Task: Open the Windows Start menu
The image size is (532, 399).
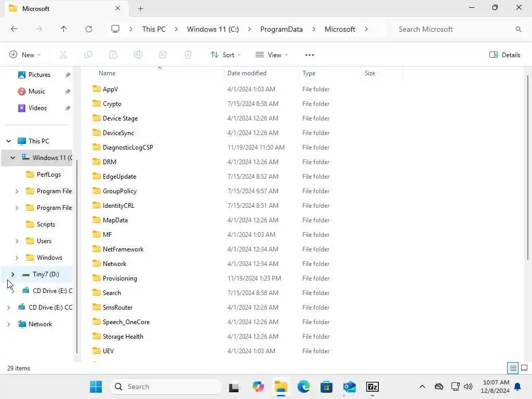Action: pyautogui.click(x=96, y=387)
